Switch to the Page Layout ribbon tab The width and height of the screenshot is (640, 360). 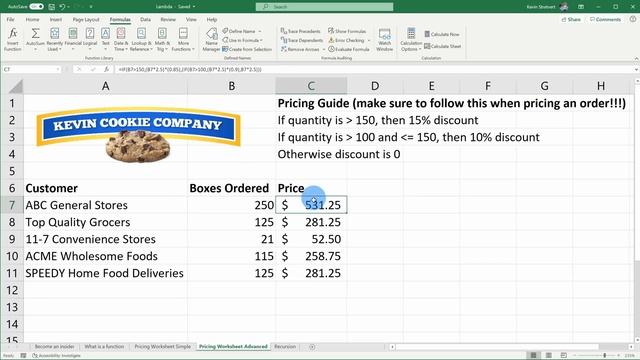pyautogui.click(x=86, y=19)
